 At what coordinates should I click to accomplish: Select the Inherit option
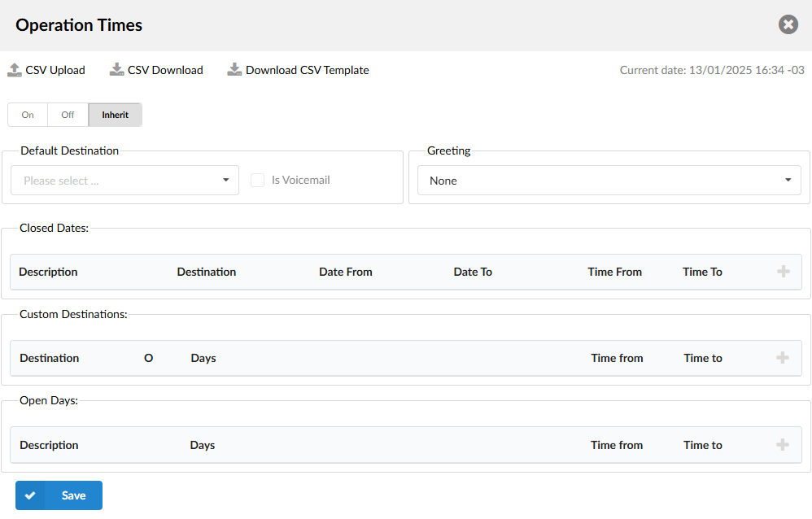(115, 115)
